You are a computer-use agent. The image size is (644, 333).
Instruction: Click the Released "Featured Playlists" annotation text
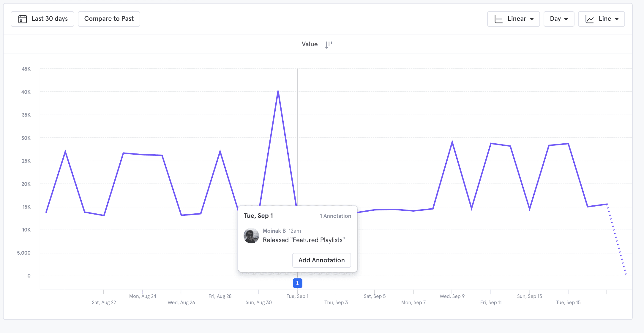[304, 240]
